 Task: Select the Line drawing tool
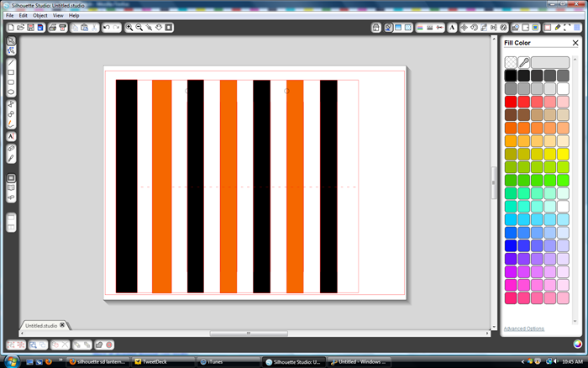pos(11,63)
